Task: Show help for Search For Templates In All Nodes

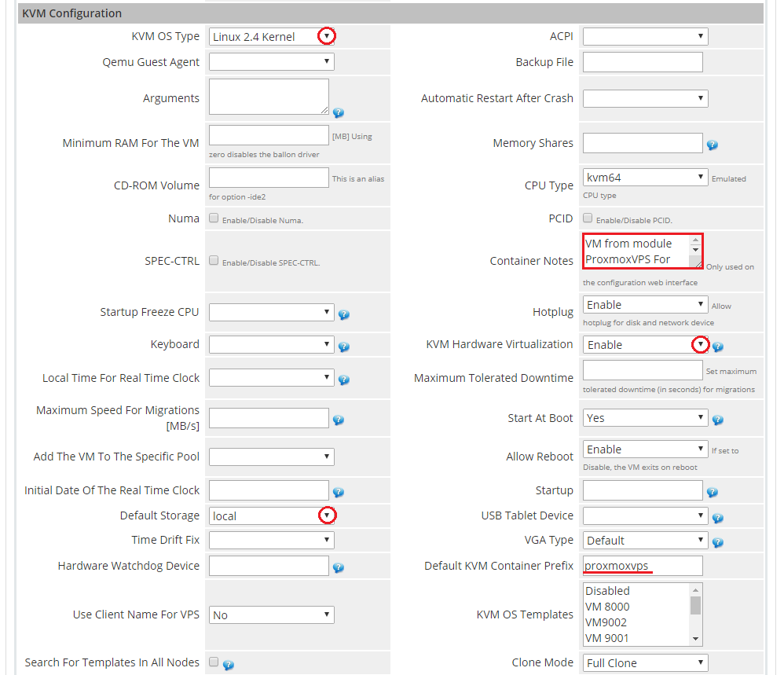Action: coord(229,665)
